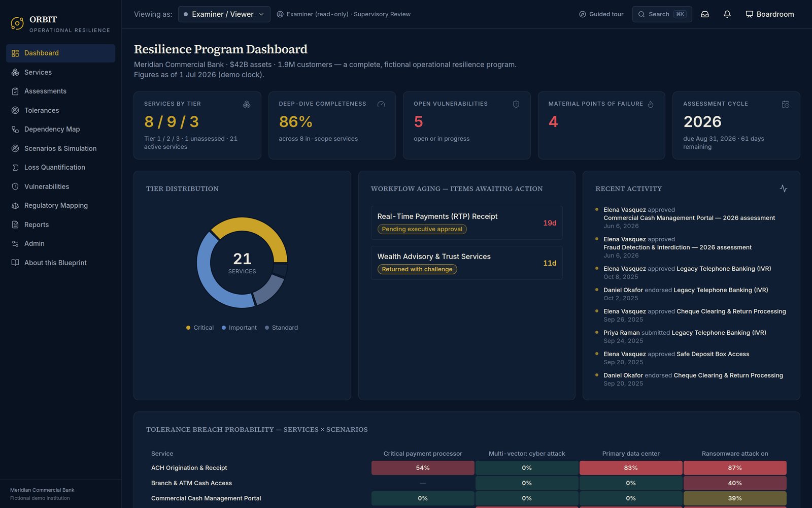
Task: Click the Returned with challenge badge
Action: [417, 269]
